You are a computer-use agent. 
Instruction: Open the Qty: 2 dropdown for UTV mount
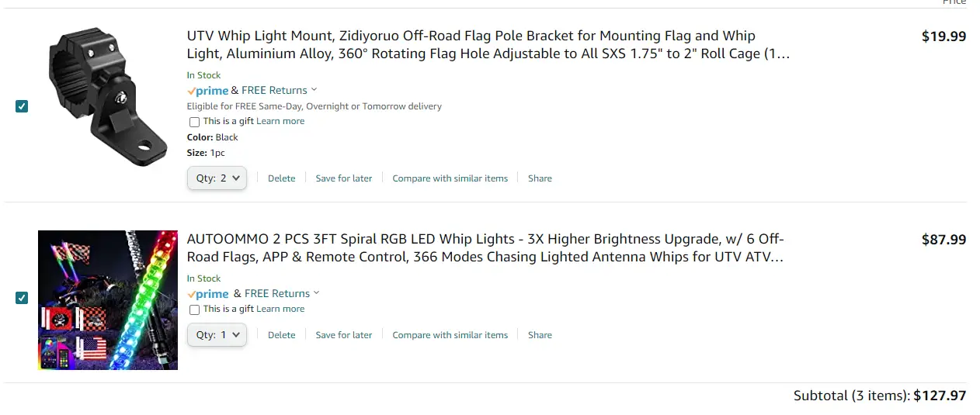pos(217,178)
